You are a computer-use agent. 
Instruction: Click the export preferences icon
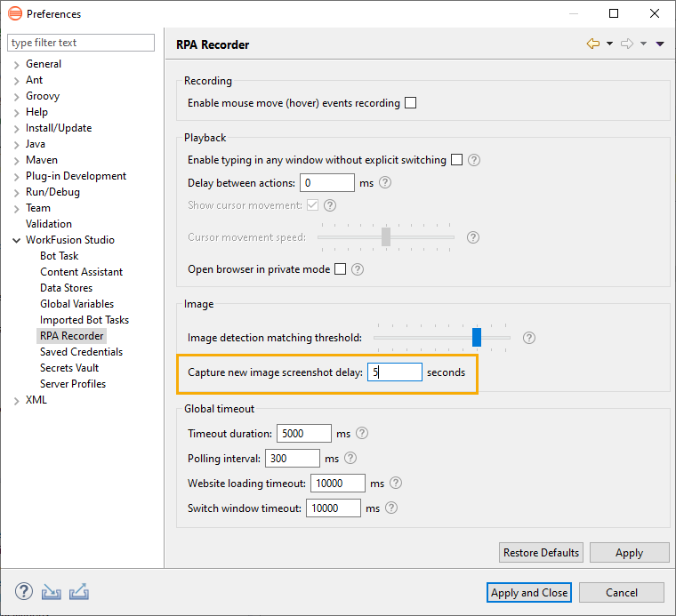coord(79,592)
